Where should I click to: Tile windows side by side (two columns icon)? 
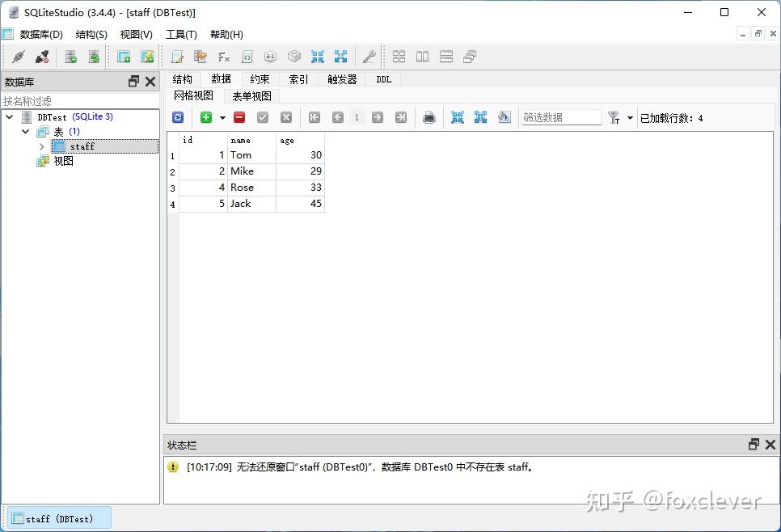(x=422, y=57)
